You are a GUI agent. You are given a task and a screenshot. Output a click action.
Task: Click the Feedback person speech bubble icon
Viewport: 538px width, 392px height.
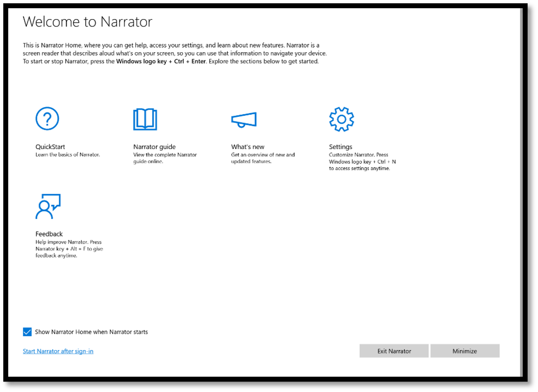coord(48,206)
